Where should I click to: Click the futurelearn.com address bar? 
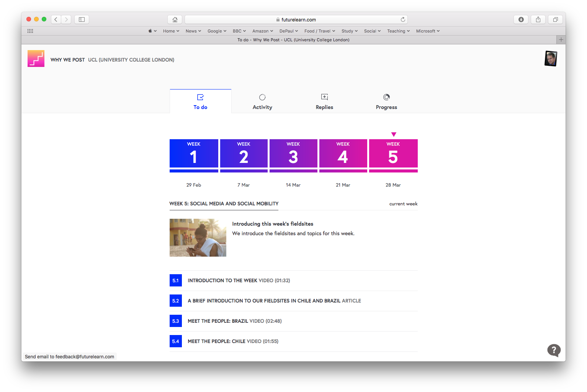296,20
